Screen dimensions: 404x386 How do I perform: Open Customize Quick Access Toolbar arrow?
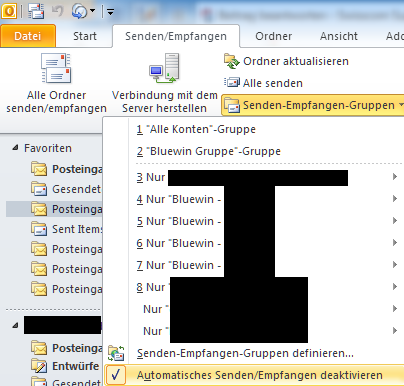tap(110, 12)
